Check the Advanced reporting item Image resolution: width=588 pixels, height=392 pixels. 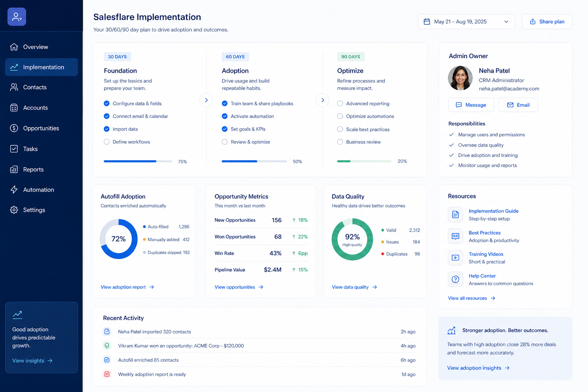(x=340, y=103)
